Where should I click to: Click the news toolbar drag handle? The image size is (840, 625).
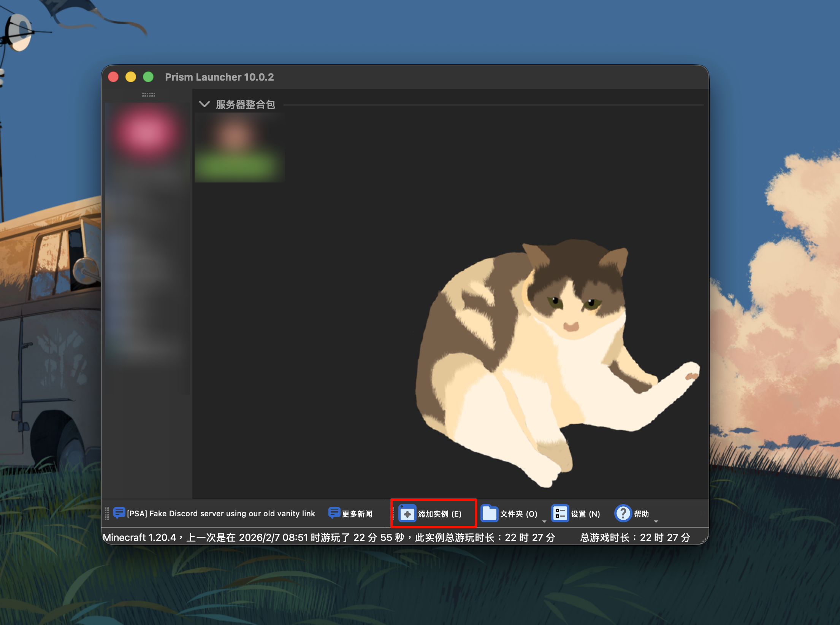point(107,514)
